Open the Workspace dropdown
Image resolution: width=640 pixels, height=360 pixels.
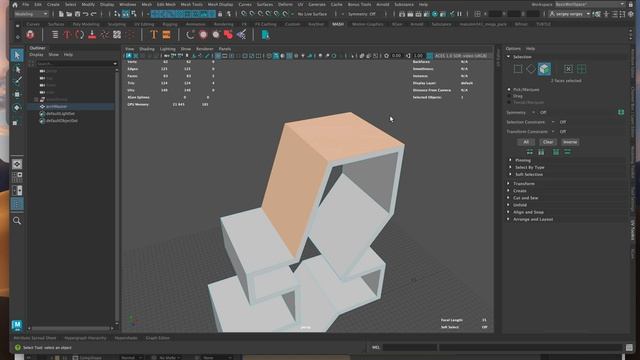(590, 4)
